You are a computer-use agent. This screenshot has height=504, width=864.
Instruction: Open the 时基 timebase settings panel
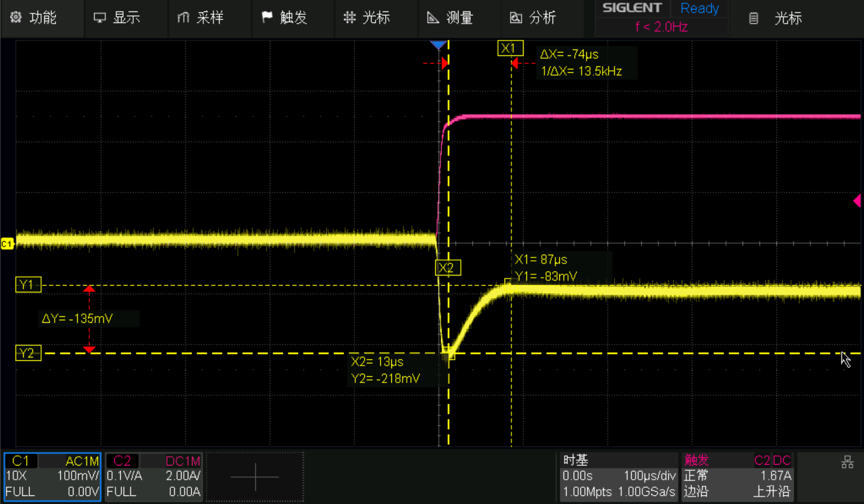coord(619,477)
